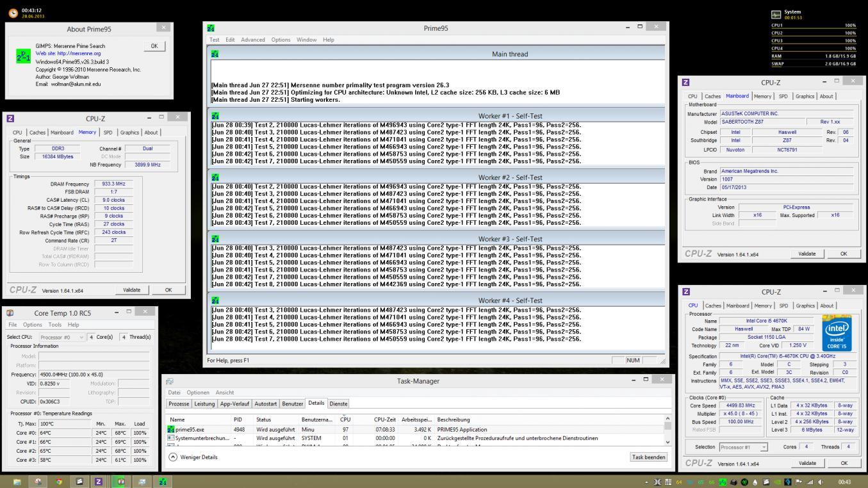Click the Intel Core i5 inside logo
The image size is (868, 488).
tap(835, 332)
